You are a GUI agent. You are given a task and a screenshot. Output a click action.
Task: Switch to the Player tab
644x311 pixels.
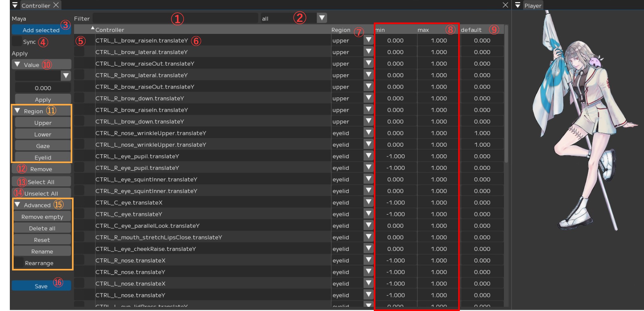pyautogui.click(x=532, y=5)
